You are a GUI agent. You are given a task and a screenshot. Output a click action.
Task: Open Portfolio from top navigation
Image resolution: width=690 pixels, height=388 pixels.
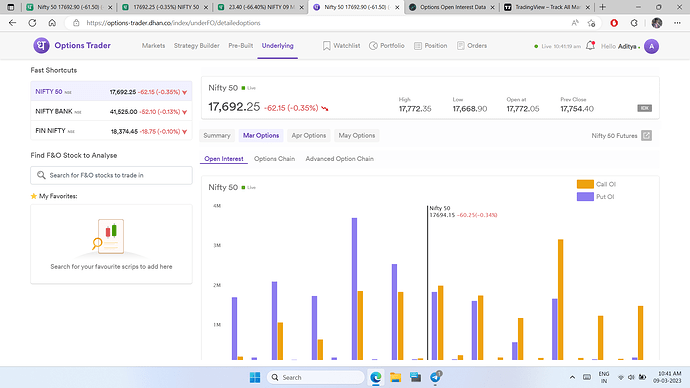click(387, 46)
